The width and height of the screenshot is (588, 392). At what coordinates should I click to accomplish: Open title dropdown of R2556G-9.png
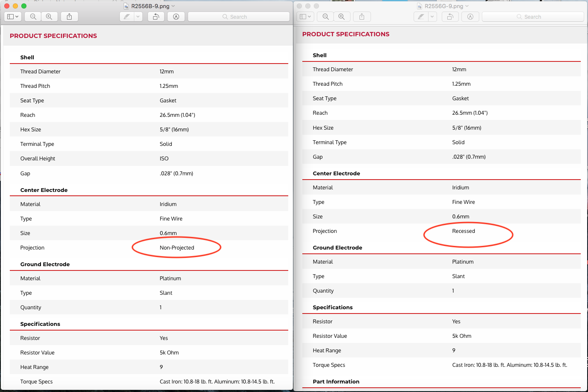467,6
